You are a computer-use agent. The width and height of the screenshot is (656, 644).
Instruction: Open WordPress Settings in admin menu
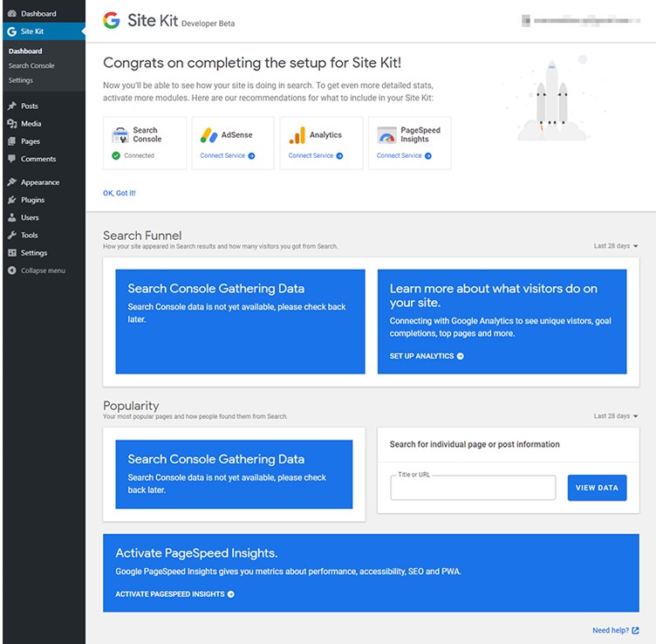pyautogui.click(x=34, y=252)
